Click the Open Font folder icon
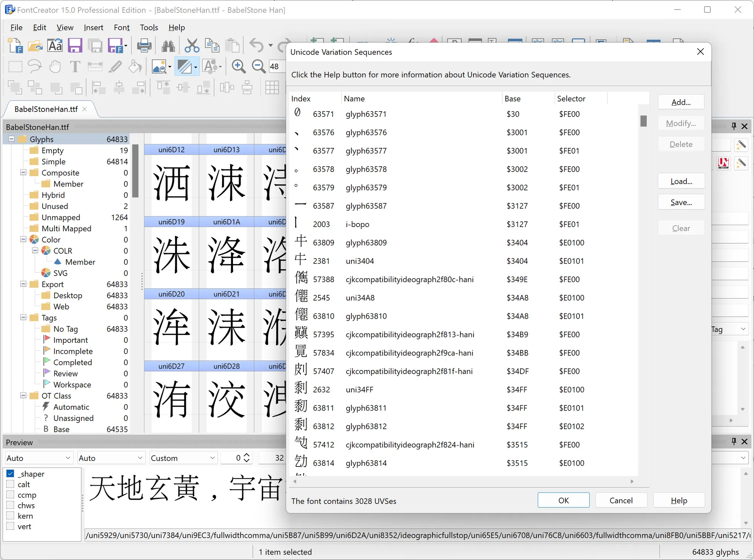The width and height of the screenshot is (754, 560). [35, 46]
